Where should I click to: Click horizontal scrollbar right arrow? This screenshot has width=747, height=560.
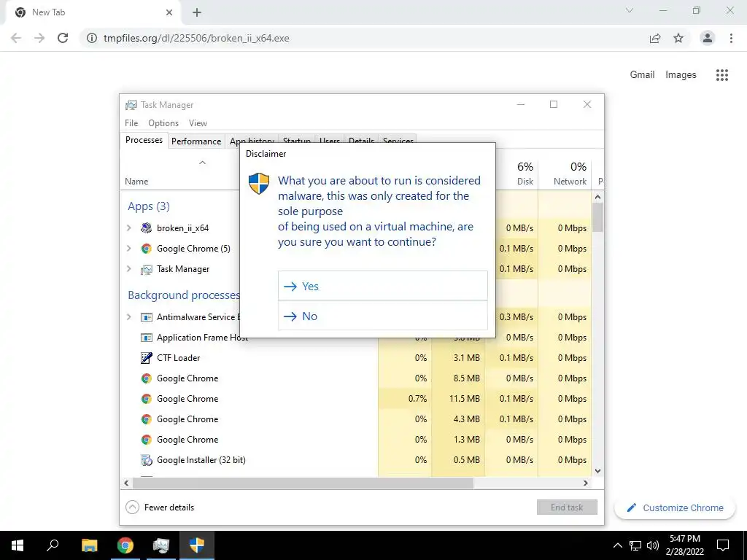coord(586,483)
